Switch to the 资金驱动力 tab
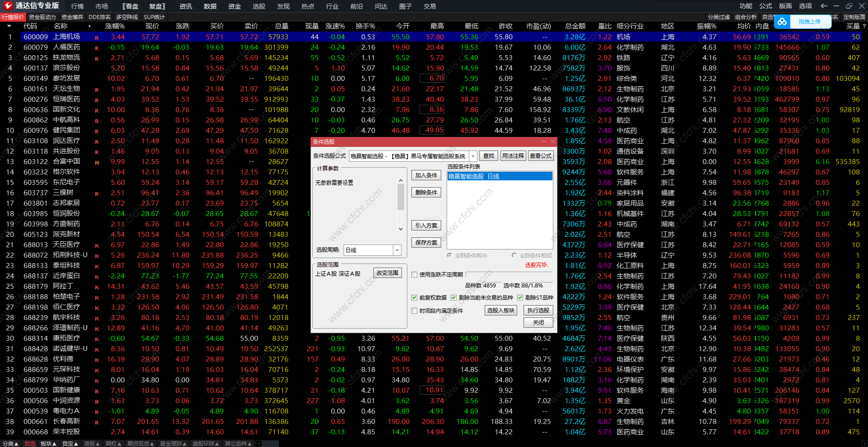Image resolution: width=868 pixels, height=447 pixels. coord(42,17)
